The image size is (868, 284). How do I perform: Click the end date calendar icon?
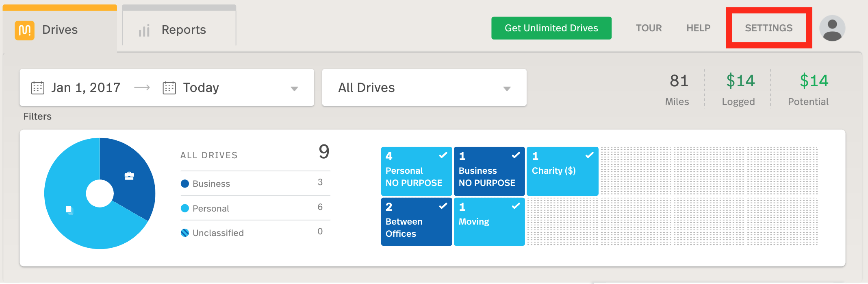click(169, 88)
